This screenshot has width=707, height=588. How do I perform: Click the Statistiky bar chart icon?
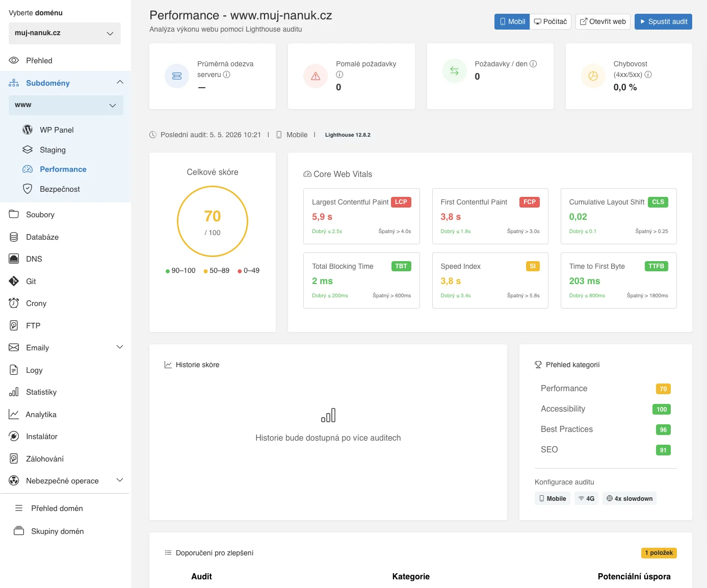14,392
